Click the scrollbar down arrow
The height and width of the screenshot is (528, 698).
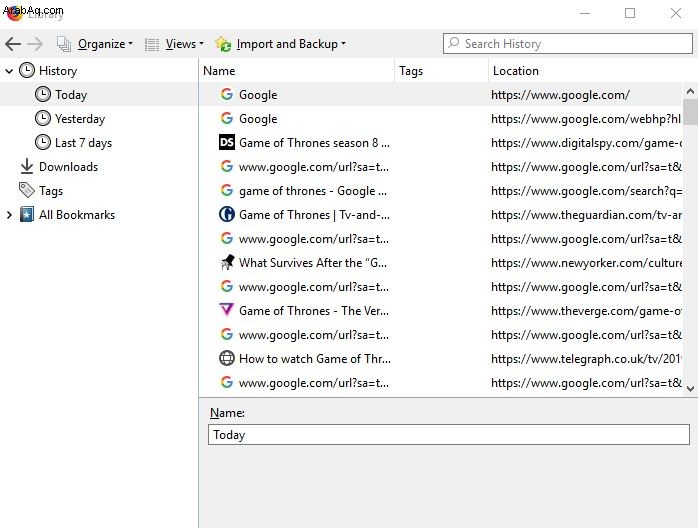coord(690,389)
